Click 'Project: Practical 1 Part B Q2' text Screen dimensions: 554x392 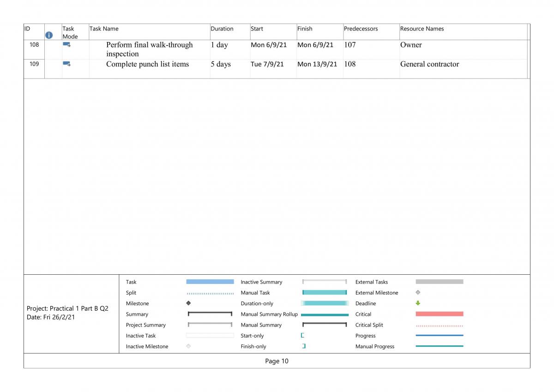pyautogui.click(x=67, y=308)
